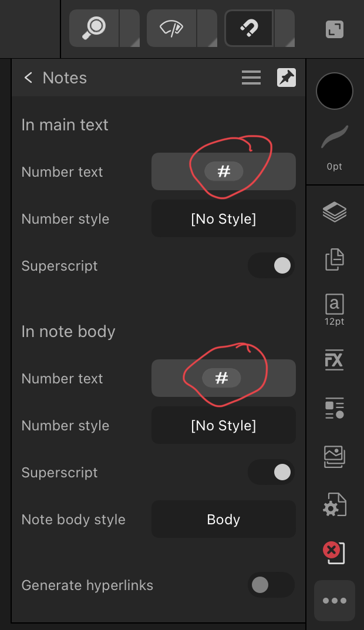Enable the Generate hyperlinks switch

coord(271,585)
